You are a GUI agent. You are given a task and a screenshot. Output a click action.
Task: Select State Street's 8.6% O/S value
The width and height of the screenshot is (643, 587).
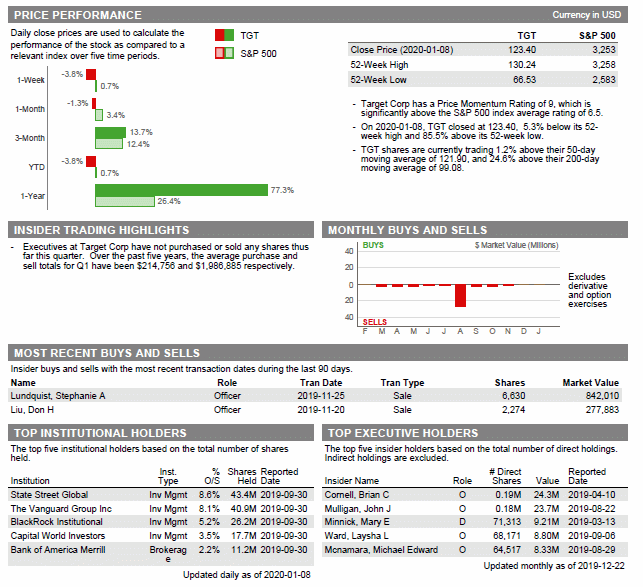(x=209, y=495)
